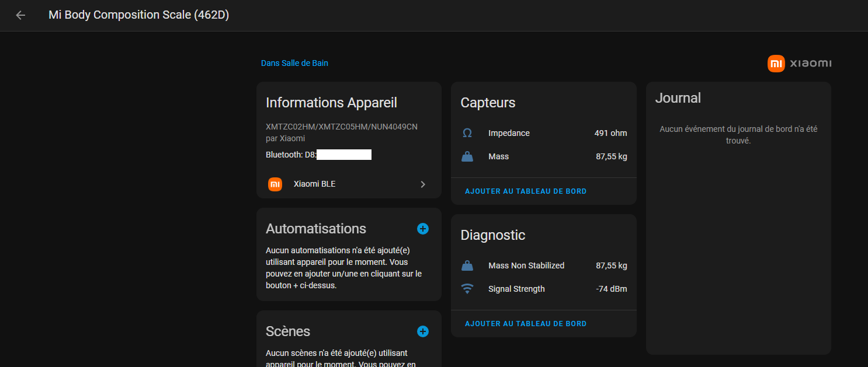Screen dimensions: 868x367
Task: Go back using the arrow icon
Action: pyautogui.click(x=20, y=15)
